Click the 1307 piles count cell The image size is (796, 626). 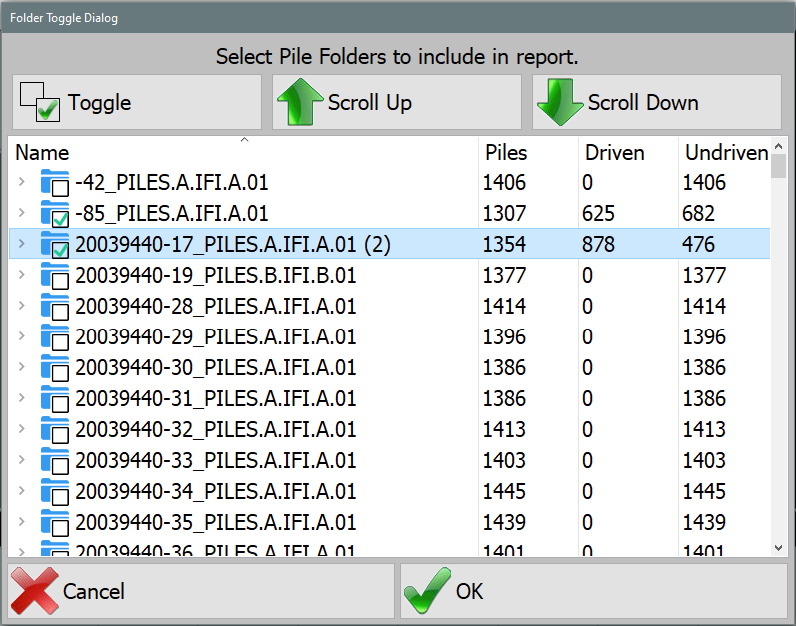point(504,213)
